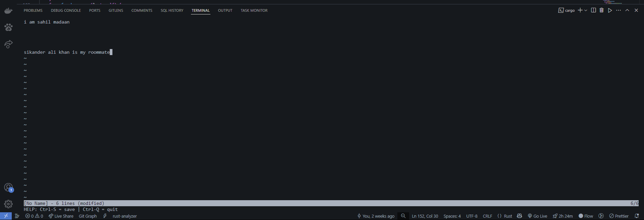Switch to the GITLENS tab
This screenshot has width=644, height=220.
tap(116, 10)
